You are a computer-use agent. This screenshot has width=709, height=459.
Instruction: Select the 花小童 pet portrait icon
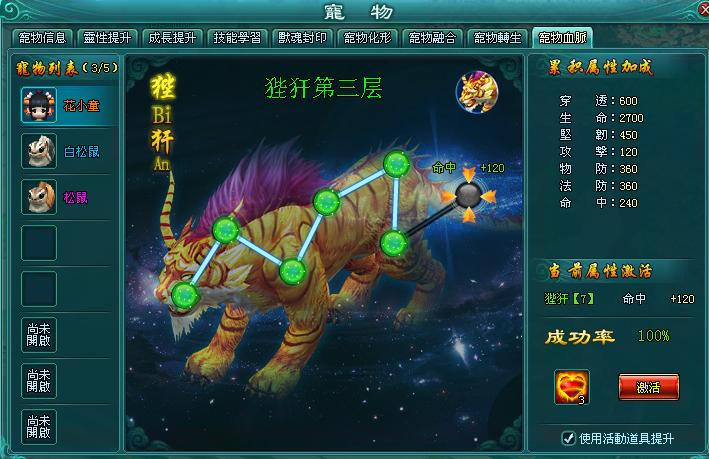39,105
